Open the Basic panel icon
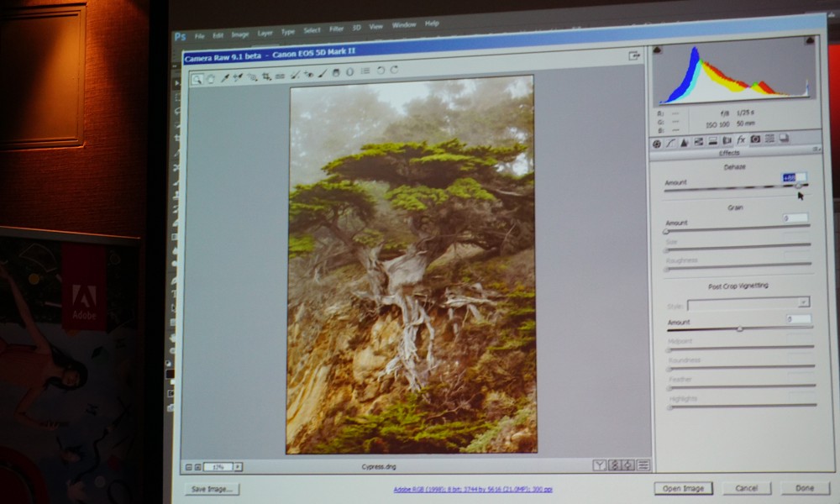The height and width of the screenshot is (504, 840). (657, 144)
